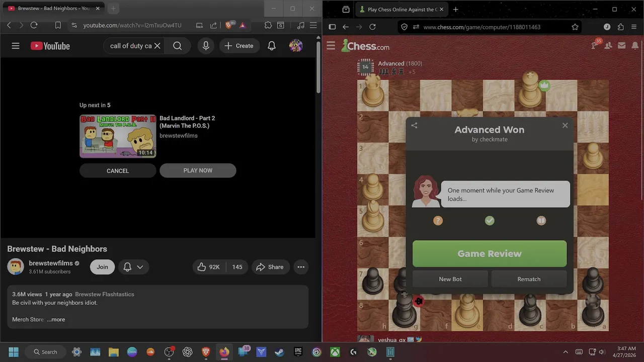Image resolution: width=644 pixels, height=362 pixels.
Task: Bookmark the YouTube page in Brave
Action: pyautogui.click(x=58, y=25)
